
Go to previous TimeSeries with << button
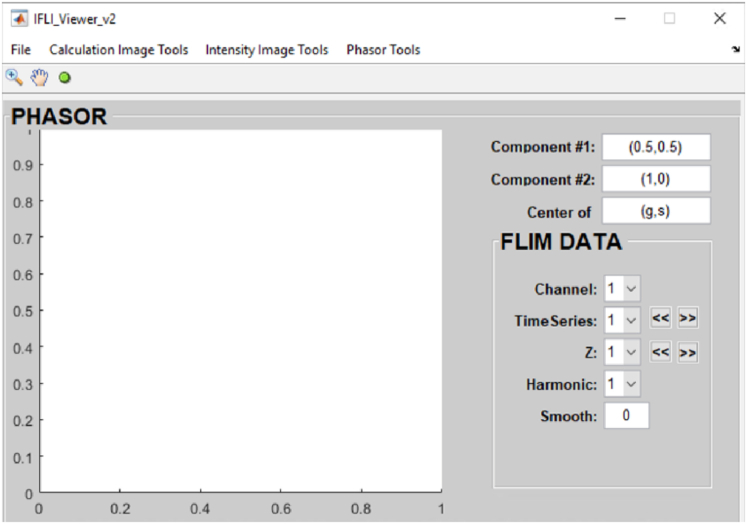(x=660, y=319)
